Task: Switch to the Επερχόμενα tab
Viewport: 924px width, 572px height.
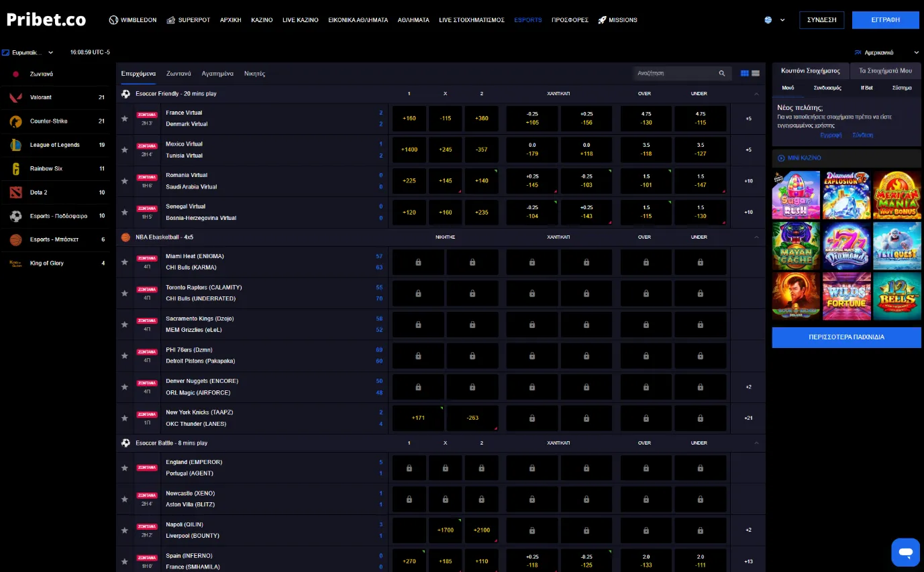Action: coord(138,74)
